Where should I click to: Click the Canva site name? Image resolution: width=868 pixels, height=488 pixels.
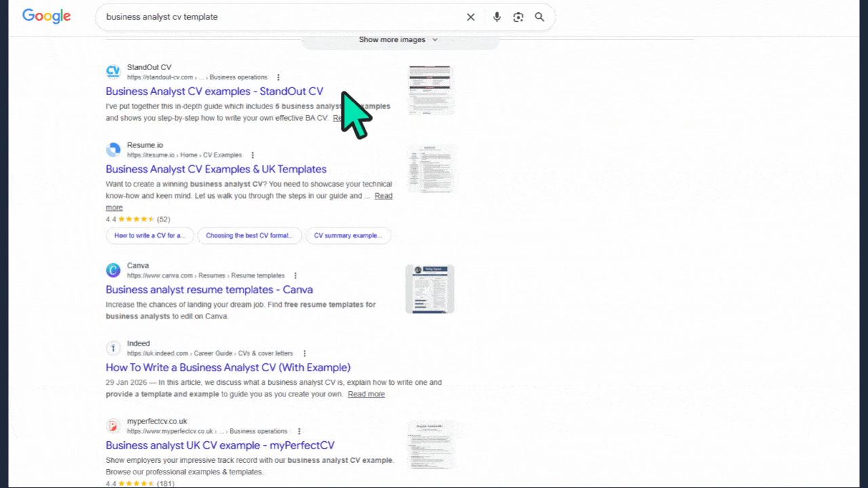[x=138, y=266]
